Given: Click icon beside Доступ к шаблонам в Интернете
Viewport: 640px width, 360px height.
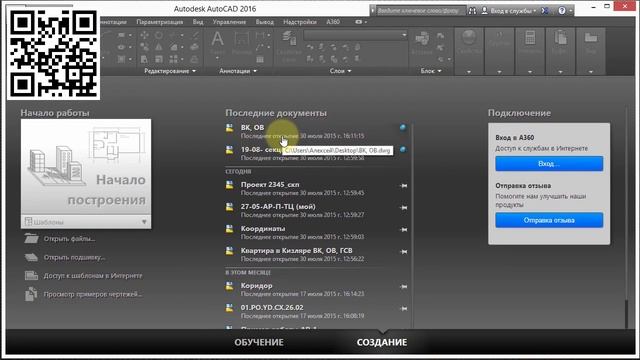Looking at the screenshot, I should click(31, 276).
